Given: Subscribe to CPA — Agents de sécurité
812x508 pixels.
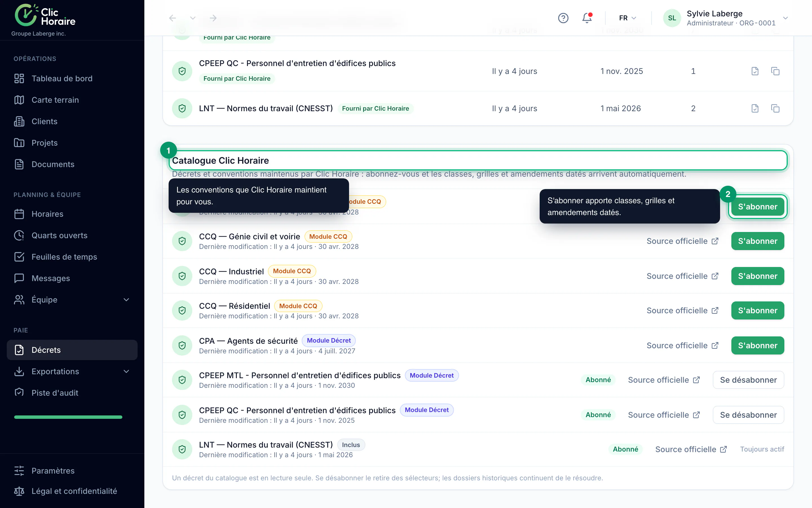Looking at the screenshot, I should tap(758, 345).
